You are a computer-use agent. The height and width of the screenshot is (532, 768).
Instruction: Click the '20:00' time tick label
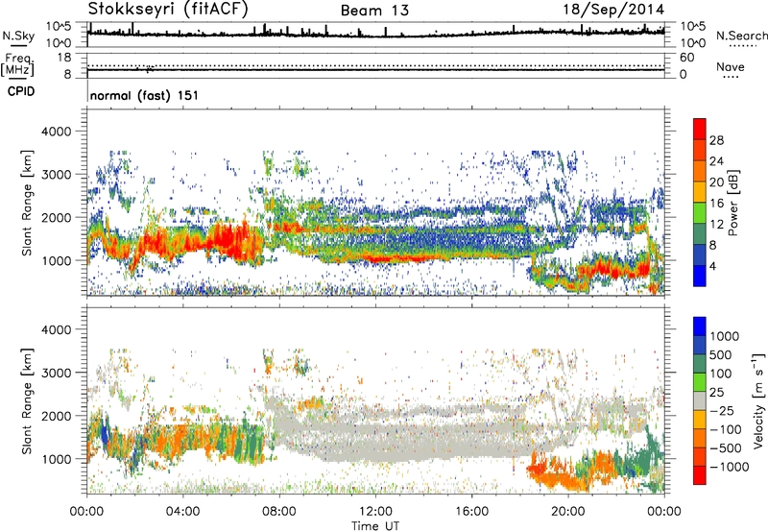[567, 512]
